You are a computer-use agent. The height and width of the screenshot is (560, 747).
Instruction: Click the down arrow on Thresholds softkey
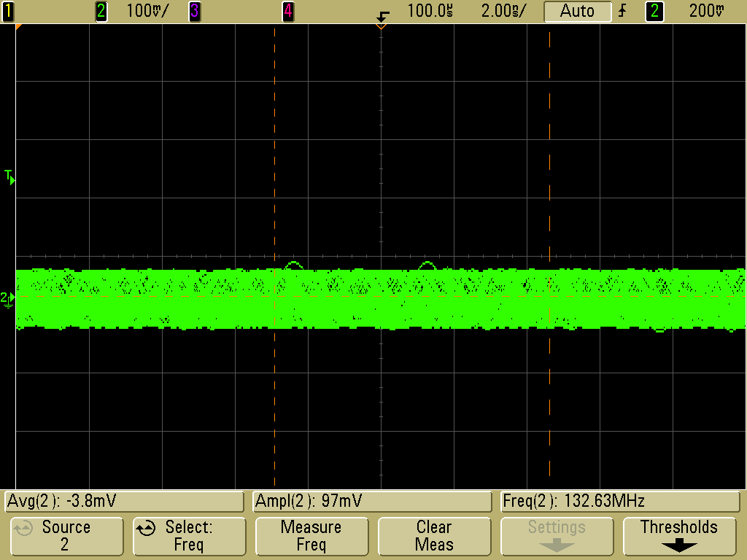click(679, 545)
